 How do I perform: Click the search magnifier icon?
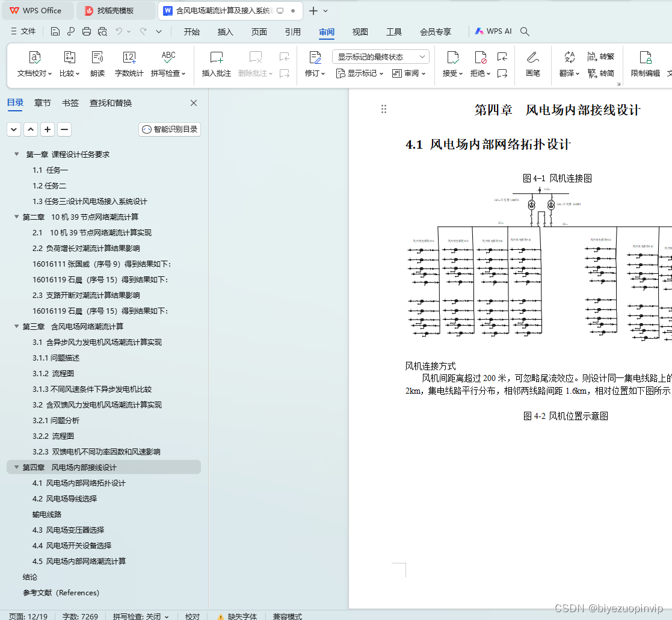coord(525,31)
